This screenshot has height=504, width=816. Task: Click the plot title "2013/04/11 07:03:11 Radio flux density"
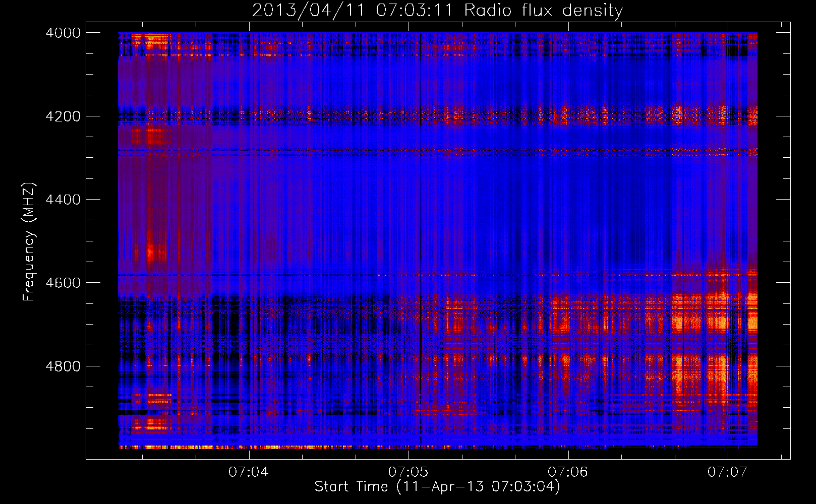coord(437,11)
